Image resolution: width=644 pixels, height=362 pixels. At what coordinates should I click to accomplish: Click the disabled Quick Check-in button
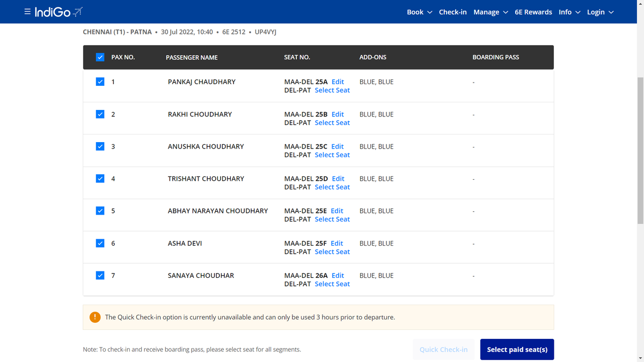(443, 349)
